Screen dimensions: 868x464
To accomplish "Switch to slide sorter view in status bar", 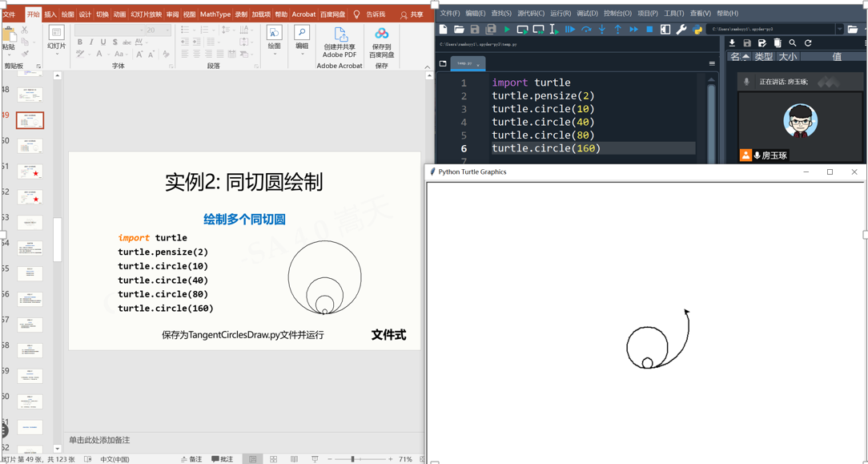I will coord(274,459).
